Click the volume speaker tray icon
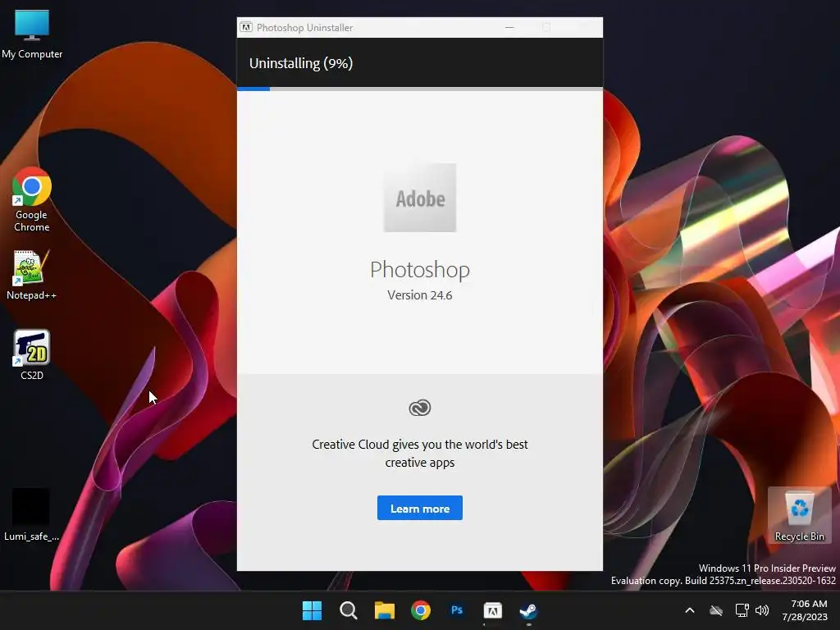The height and width of the screenshot is (630, 840). (762, 610)
